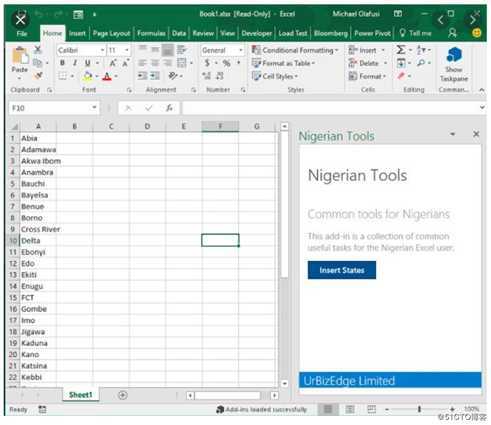Close the Nigerian Tools task pane
Screen dimensions: 491x425
click(x=476, y=134)
